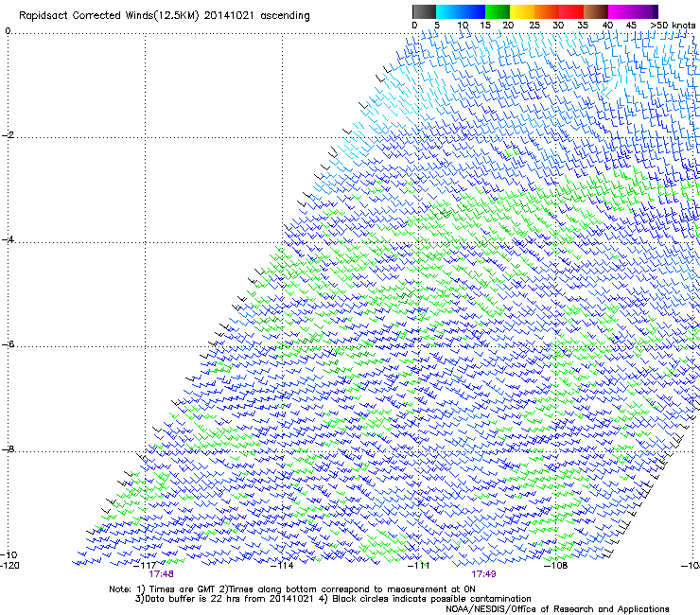The image size is (700, 615).
Task: Click the "-111" longitude axis label
Action: click(x=419, y=566)
